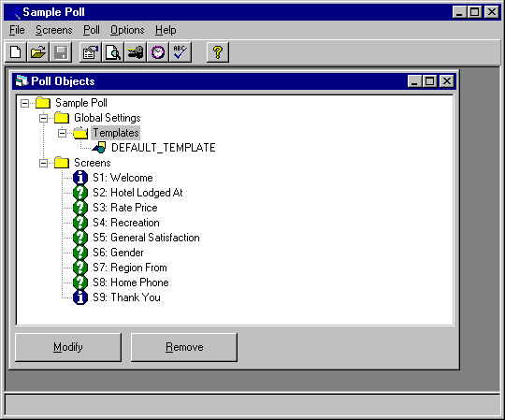The image size is (505, 420).
Task: Open the Screens menu
Action: click(x=54, y=30)
